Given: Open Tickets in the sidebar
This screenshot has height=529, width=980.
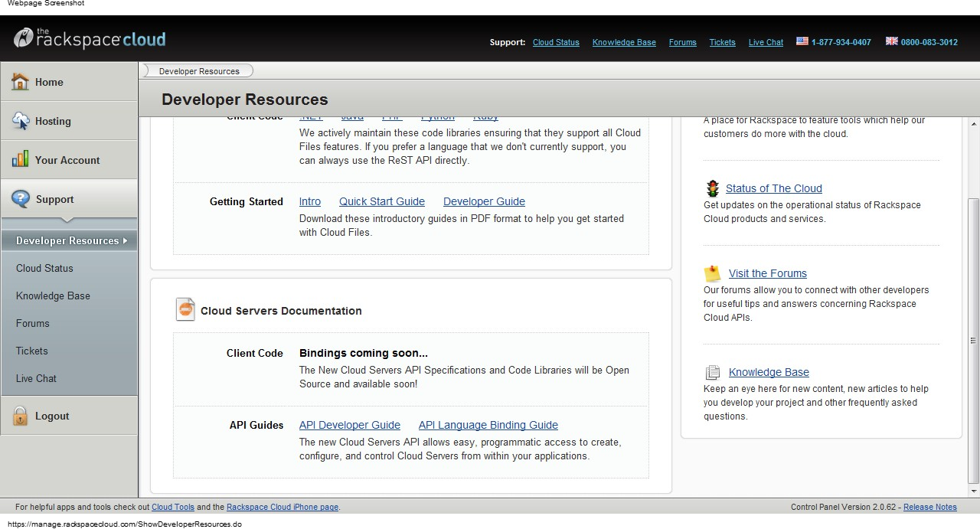Looking at the screenshot, I should 31,351.
